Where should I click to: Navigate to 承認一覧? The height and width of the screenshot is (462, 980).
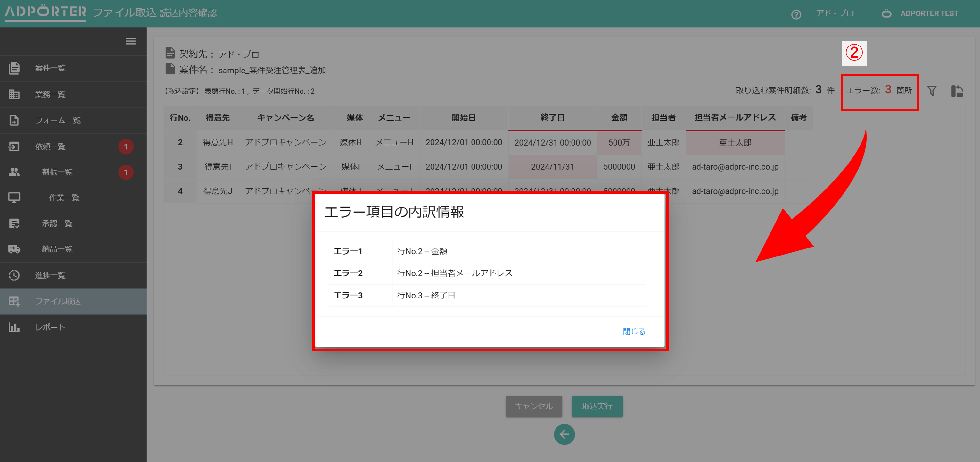point(73,223)
